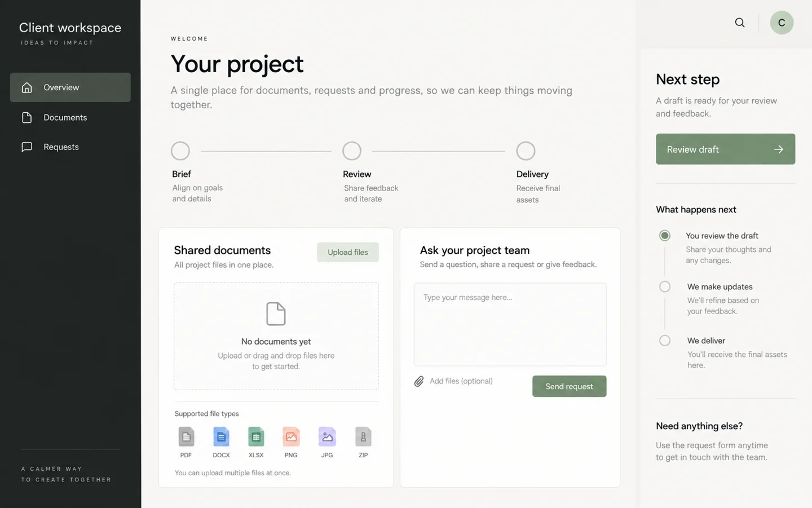The height and width of the screenshot is (508, 812).
Task: Click the PNG file type icon
Action: point(291,436)
